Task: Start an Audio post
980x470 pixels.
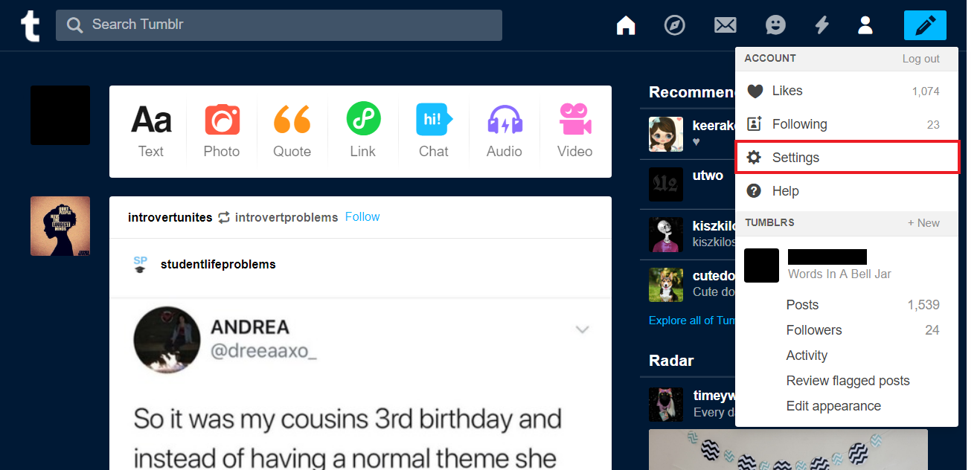Action: (504, 132)
